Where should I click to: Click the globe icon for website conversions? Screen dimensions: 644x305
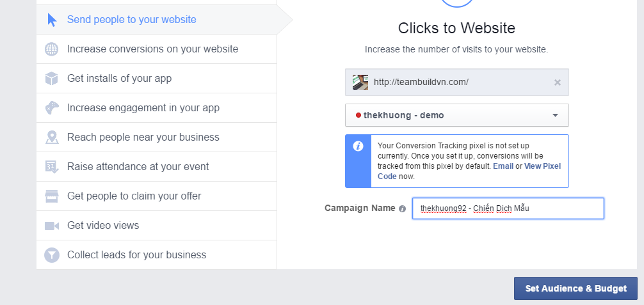[x=52, y=49]
